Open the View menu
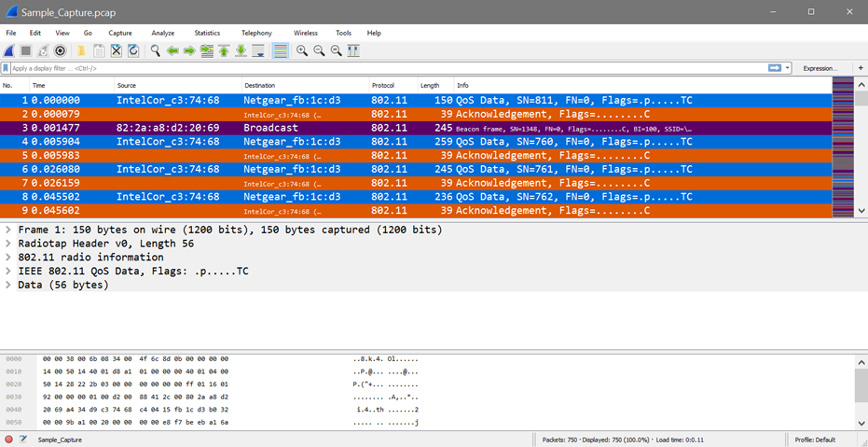Viewport: 868px width, 447px height. tap(62, 34)
